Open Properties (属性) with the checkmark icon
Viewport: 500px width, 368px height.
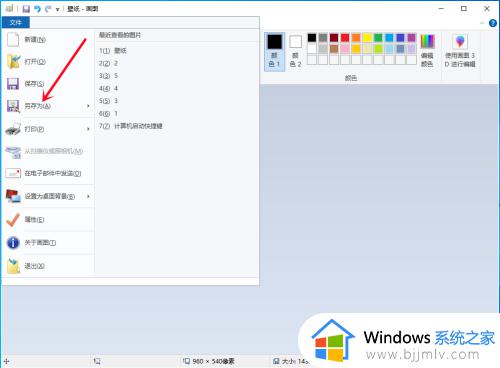pyautogui.click(x=13, y=220)
